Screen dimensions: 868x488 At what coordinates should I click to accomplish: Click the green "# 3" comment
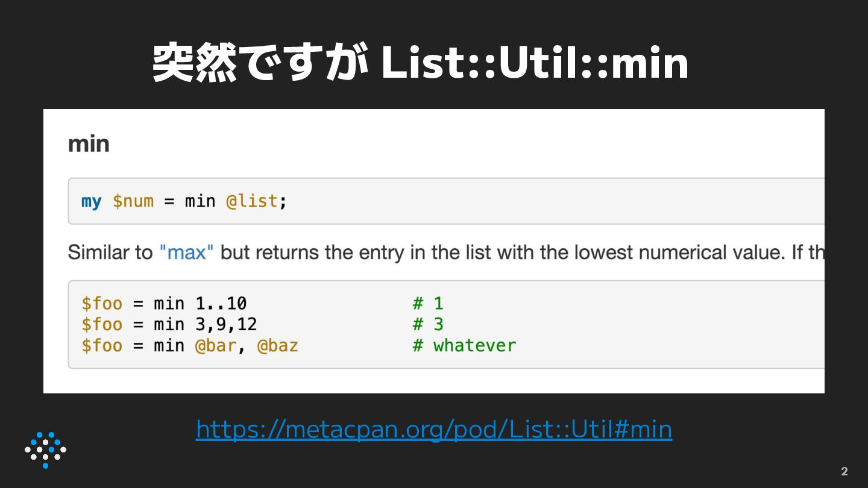point(428,324)
